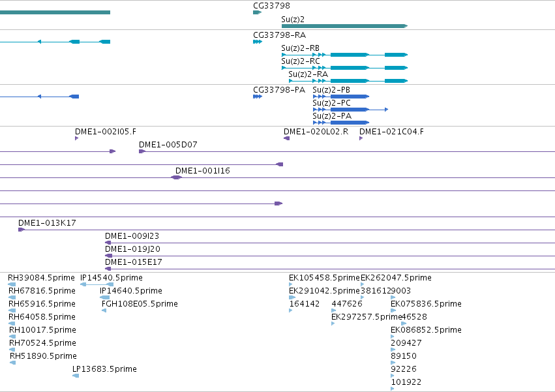Click the Su(z)2-RA transcript exon glyph

(x=348, y=81)
